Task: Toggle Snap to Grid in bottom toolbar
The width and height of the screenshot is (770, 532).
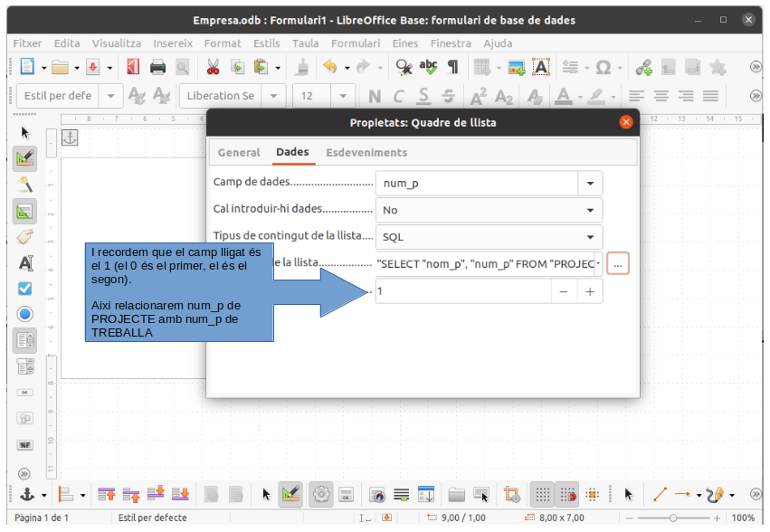Action: [566, 495]
